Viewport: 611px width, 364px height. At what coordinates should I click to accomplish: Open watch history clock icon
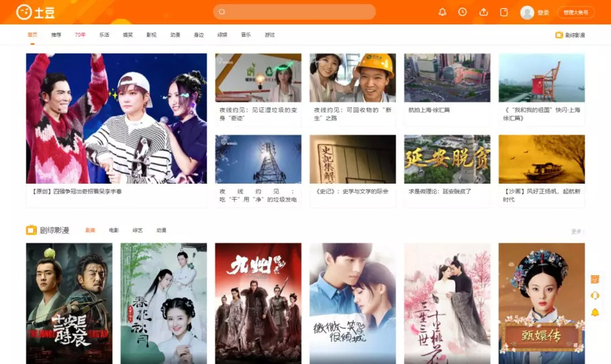(463, 12)
